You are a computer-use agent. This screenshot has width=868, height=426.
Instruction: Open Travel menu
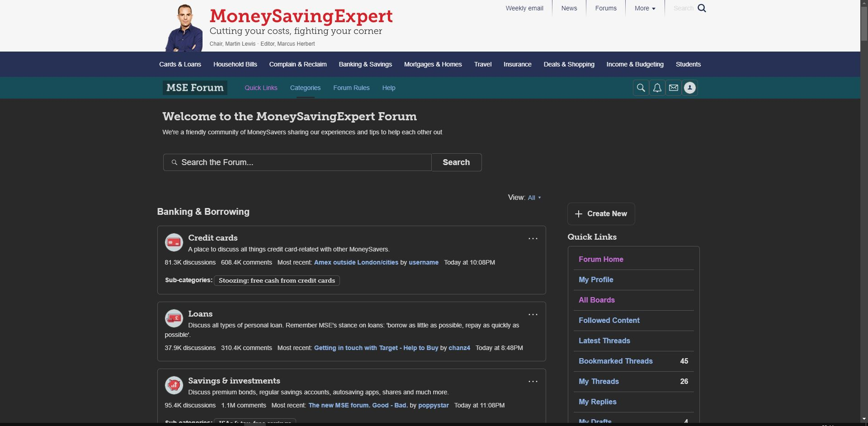click(483, 64)
